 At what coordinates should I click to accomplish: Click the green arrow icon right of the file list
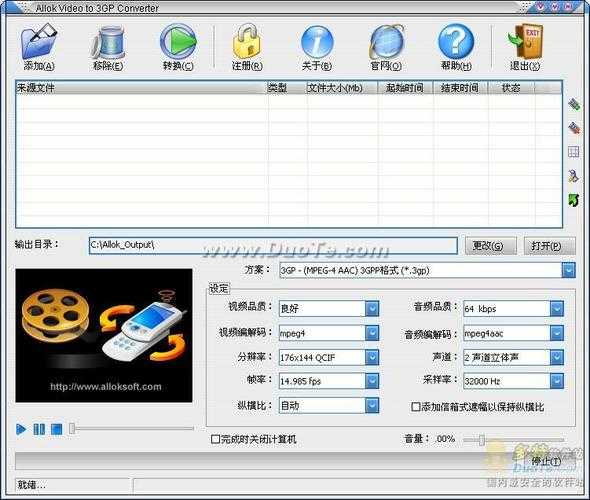[573, 200]
